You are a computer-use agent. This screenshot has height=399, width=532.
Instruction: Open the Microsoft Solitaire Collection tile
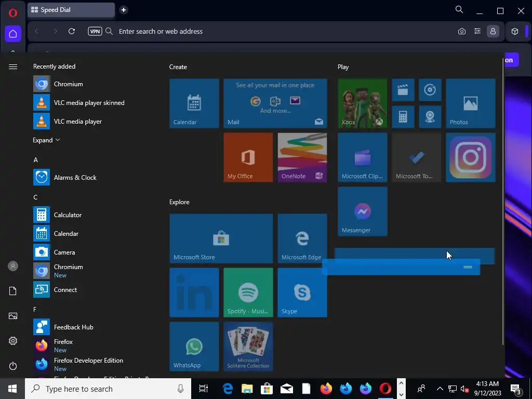pos(248,347)
